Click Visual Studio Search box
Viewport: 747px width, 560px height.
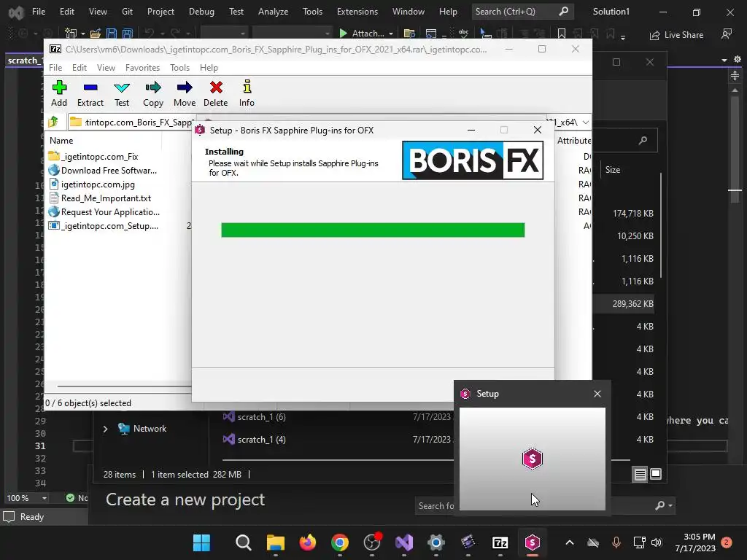click(522, 12)
